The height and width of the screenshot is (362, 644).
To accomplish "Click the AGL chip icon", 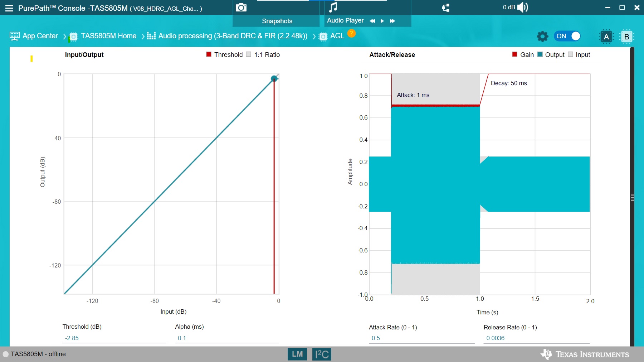I will tap(323, 37).
